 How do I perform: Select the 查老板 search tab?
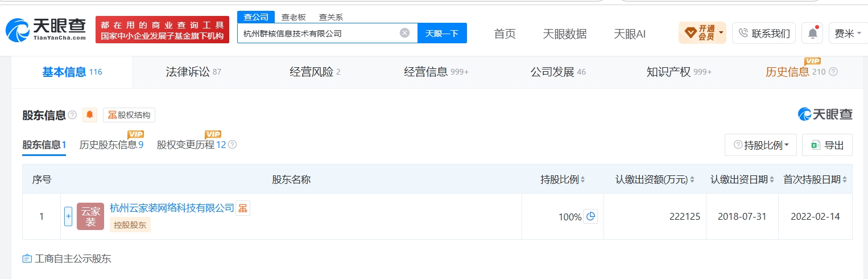[x=294, y=17]
